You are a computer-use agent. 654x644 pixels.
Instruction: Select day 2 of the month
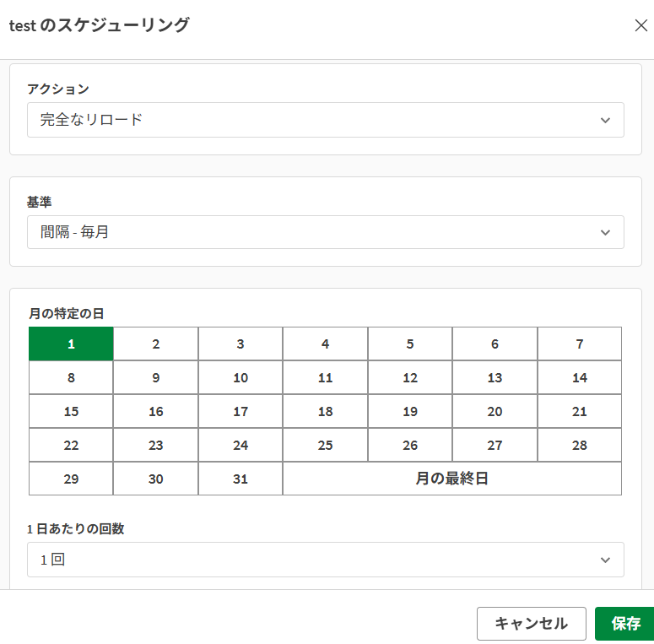pos(156,344)
